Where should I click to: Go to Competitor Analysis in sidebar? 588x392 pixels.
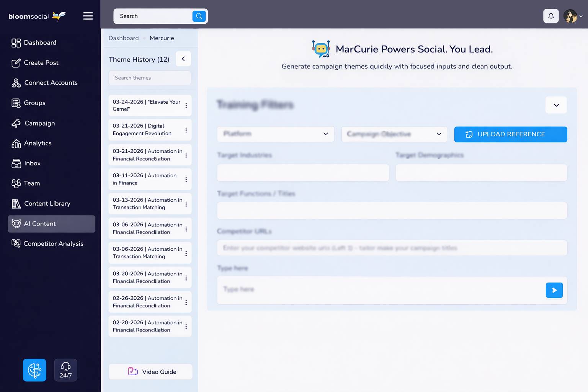tap(53, 244)
